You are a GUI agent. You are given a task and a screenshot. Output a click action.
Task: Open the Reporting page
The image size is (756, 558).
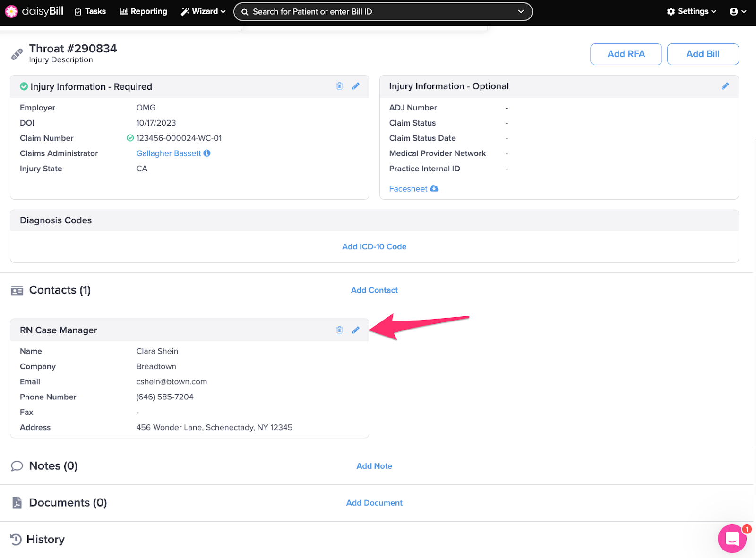143,11
